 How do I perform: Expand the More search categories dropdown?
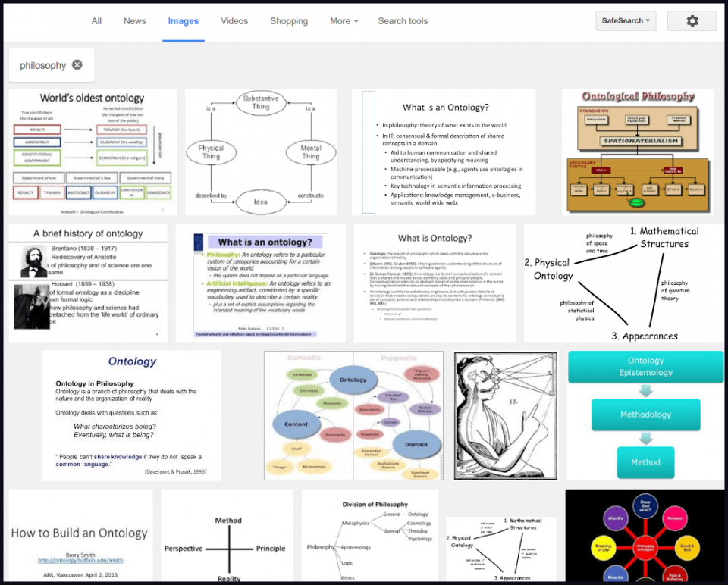pyautogui.click(x=344, y=21)
